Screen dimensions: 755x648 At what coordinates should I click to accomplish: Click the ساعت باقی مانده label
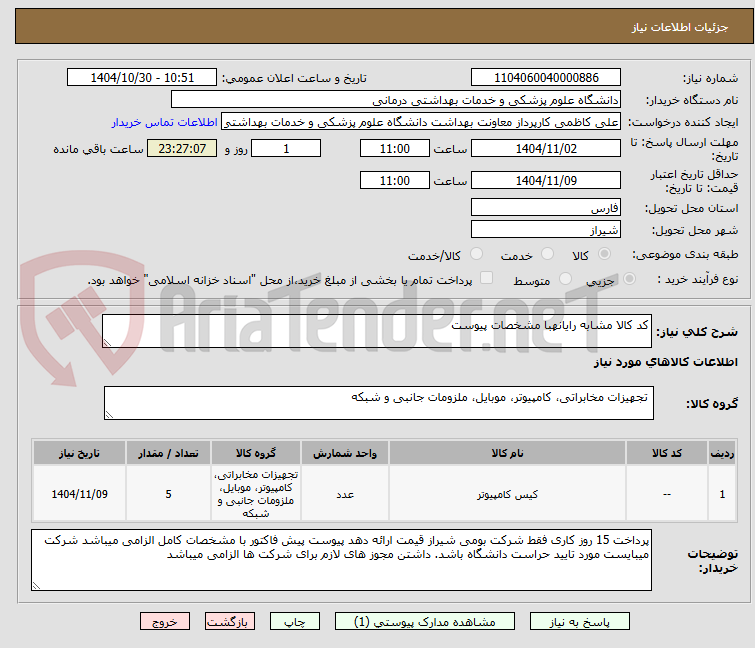pyautogui.click(x=98, y=149)
